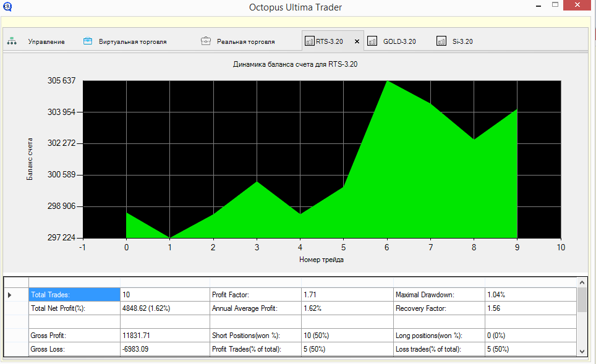Select the Long positions(won %) cell
596x364 pixels.
(439, 336)
